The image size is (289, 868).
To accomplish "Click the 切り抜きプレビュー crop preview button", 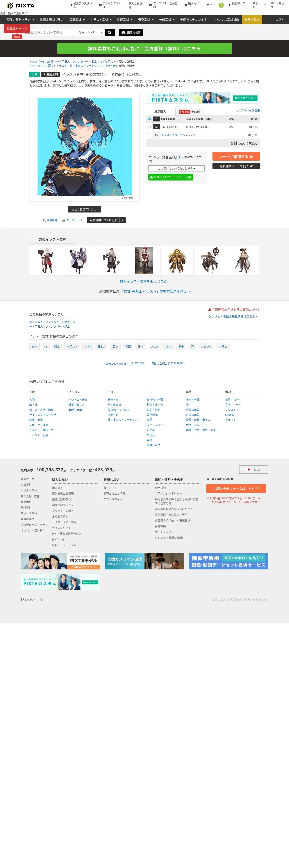I will (84, 209).
